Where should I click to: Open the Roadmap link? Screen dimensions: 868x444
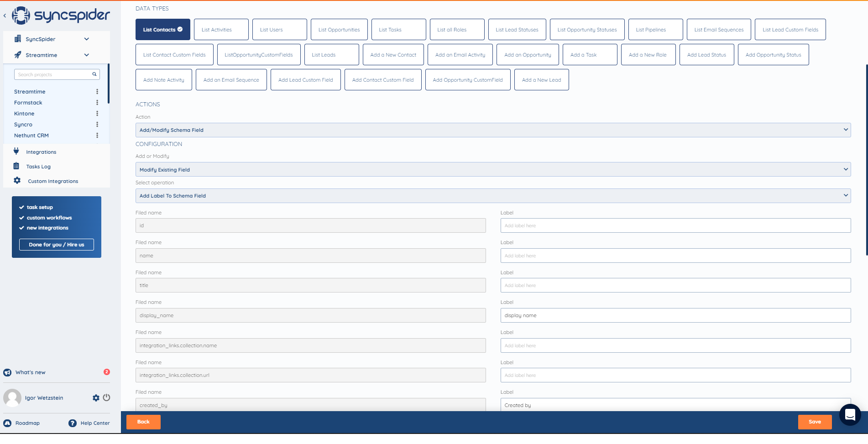[27, 423]
